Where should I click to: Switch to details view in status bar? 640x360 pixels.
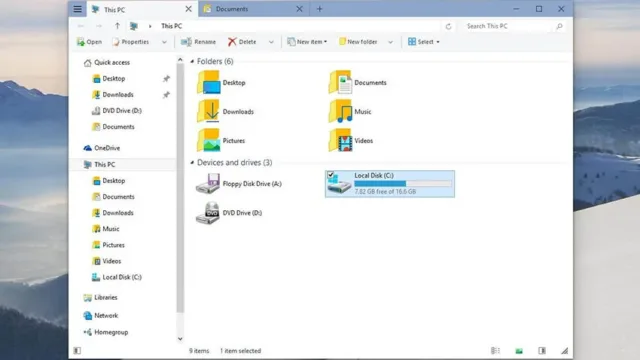tap(495, 351)
